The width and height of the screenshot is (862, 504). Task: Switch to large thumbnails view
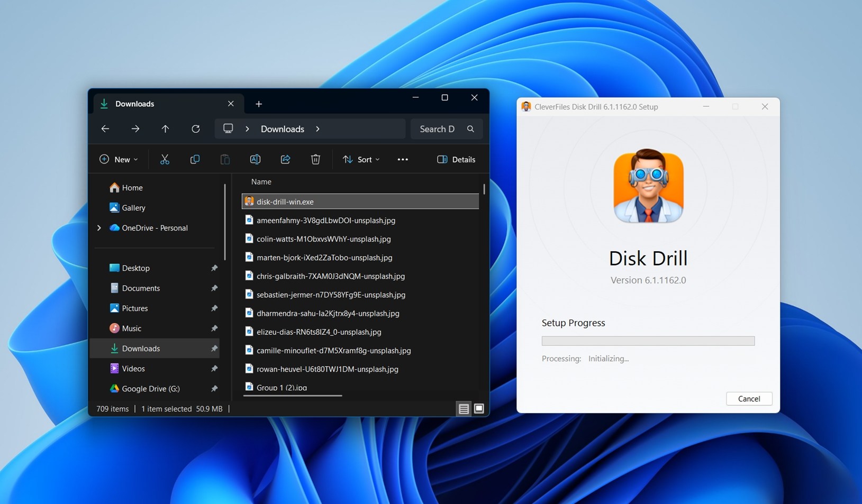point(479,408)
